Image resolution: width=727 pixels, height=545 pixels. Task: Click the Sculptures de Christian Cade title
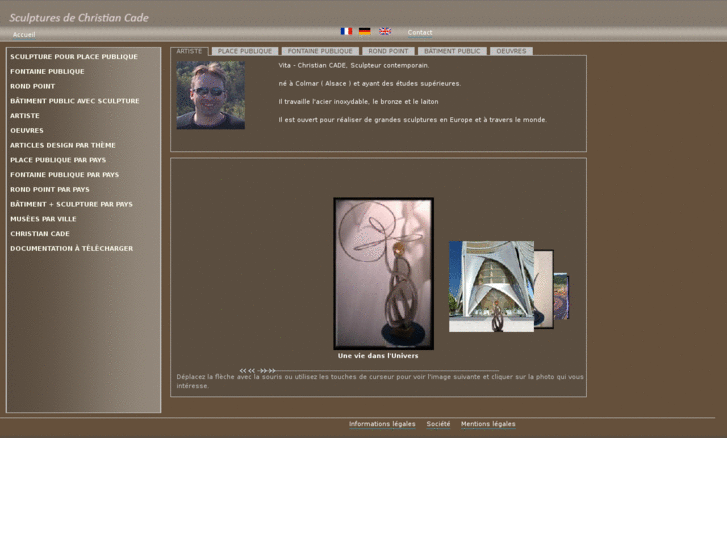click(x=79, y=18)
